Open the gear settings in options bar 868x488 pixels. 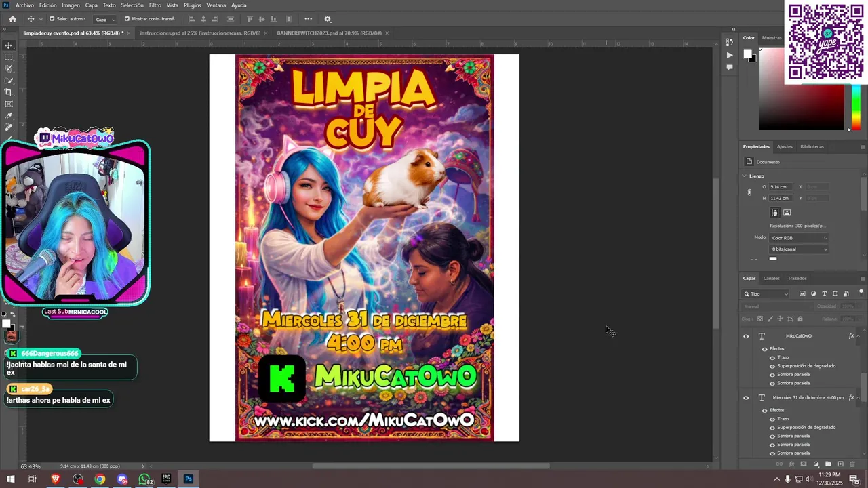coord(328,19)
